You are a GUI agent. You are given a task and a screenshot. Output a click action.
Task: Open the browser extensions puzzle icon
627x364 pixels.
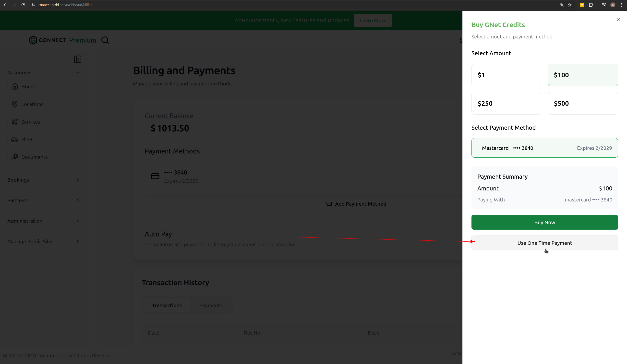click(x=591, y=5)
